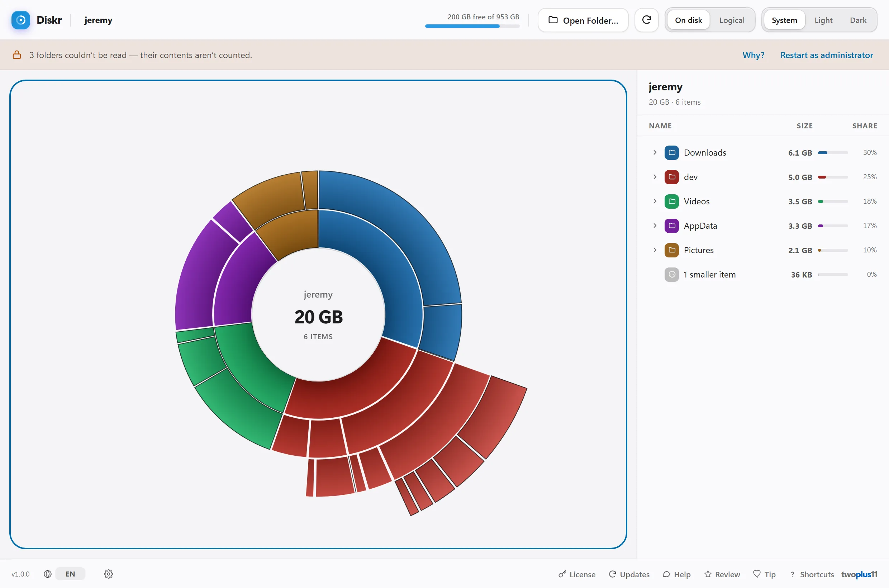Select the Dark theme option
The height and width of the screenshot is (588, 889).
[858, 20]
